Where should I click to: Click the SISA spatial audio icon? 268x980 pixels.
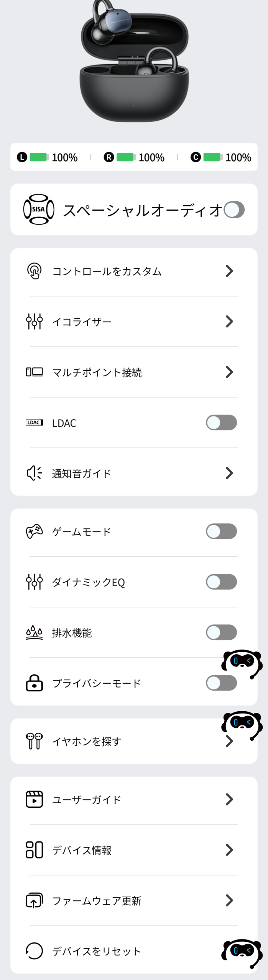(x=38, y=209)
